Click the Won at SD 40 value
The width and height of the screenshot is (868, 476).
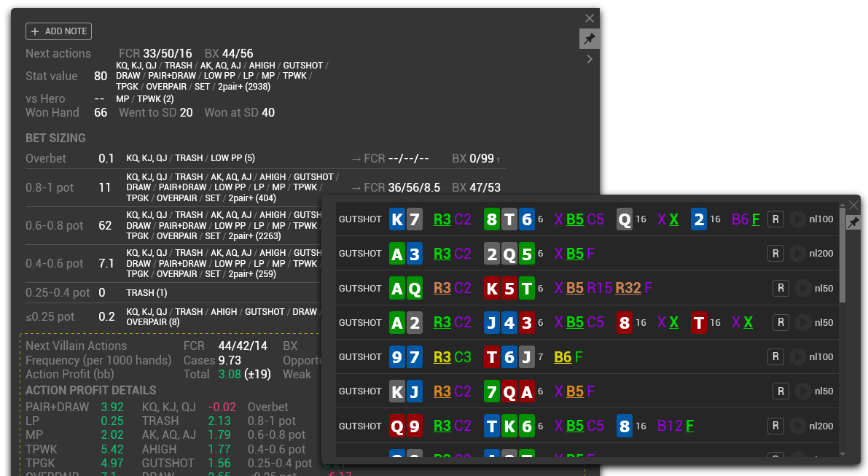(240, 112)
